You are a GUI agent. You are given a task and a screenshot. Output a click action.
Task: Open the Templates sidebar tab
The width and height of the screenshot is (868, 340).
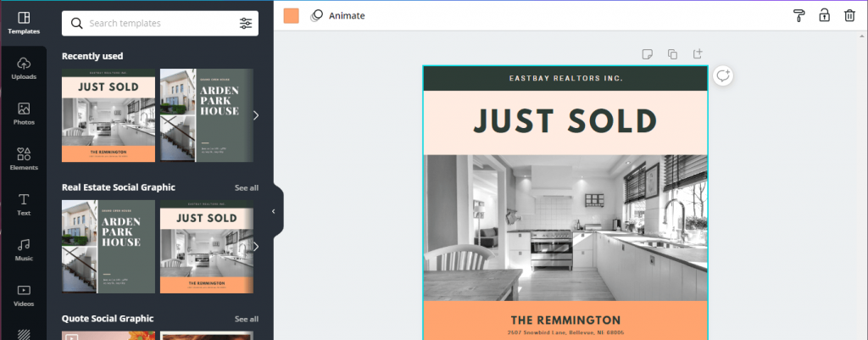23,23
